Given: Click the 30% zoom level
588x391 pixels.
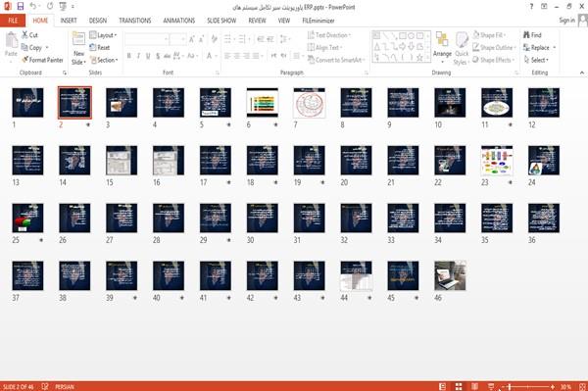Looking at the screenshot, I should point(565,386).
